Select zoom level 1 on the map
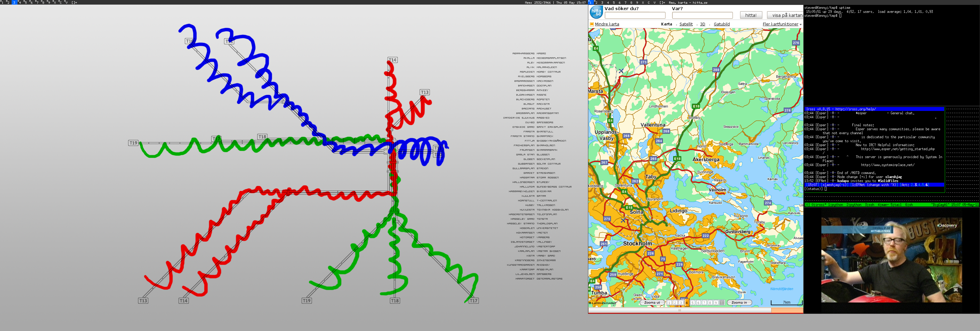This screenshot has width=980, height=331. tap(669, 303)
